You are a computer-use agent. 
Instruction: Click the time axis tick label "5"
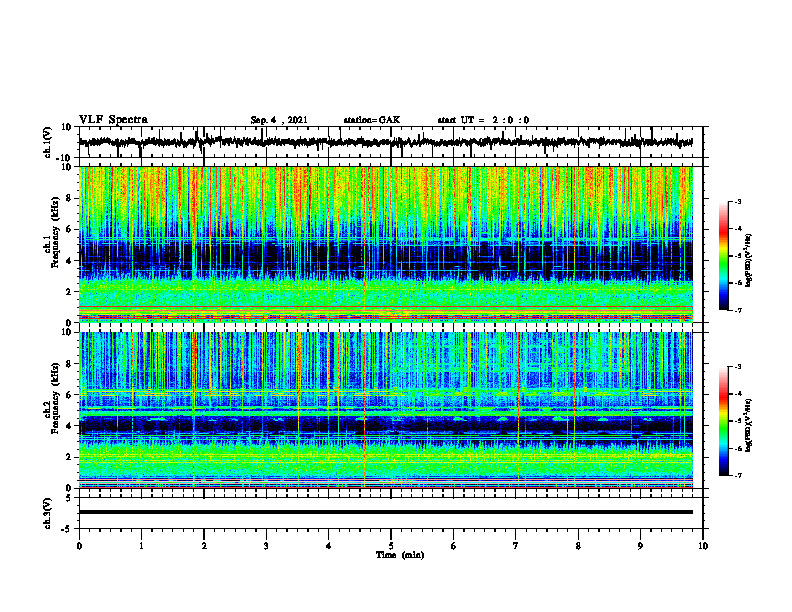click(391, 546)
